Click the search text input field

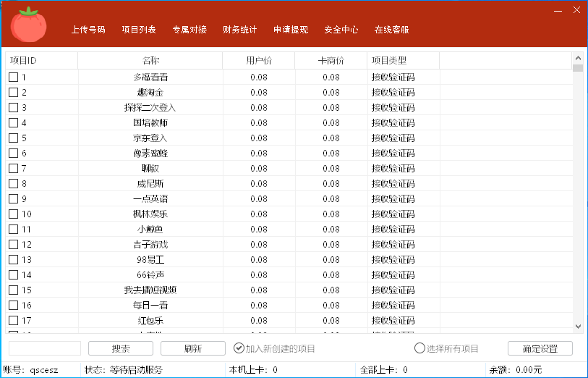(x=44, y=348)
